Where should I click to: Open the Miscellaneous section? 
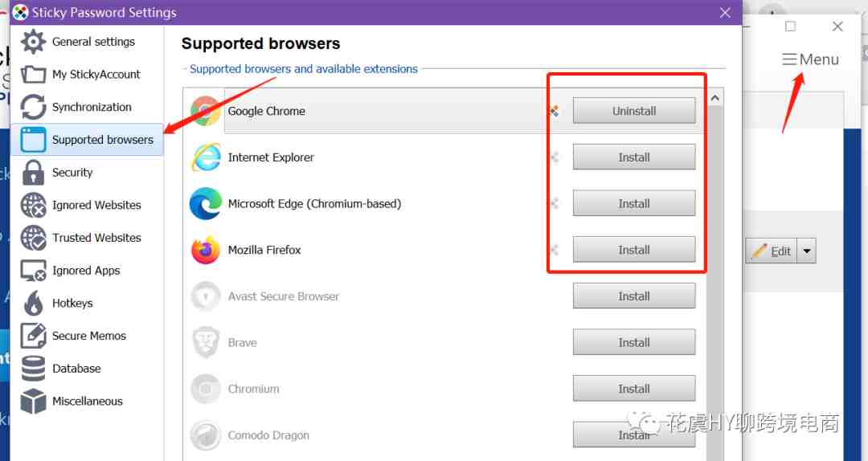(87, 401)
